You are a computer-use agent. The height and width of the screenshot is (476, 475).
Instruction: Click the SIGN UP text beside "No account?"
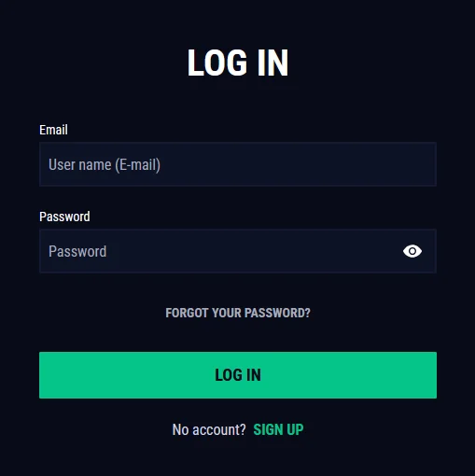[x=278, y=429]
